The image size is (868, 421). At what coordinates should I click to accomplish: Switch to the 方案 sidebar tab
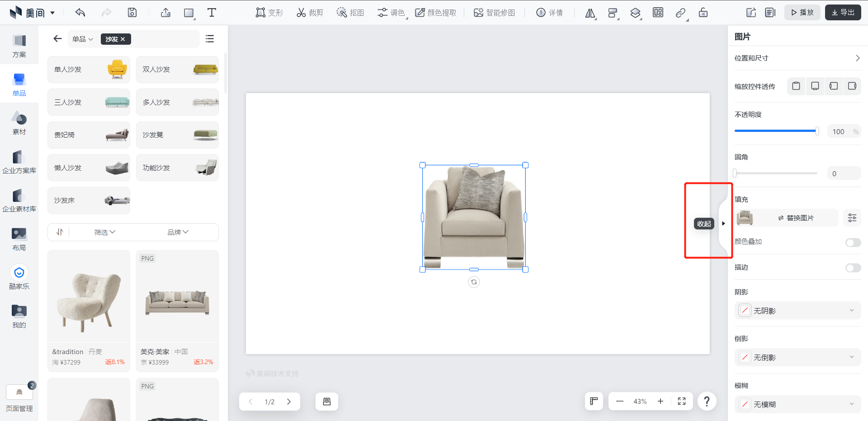pos(19,46)
